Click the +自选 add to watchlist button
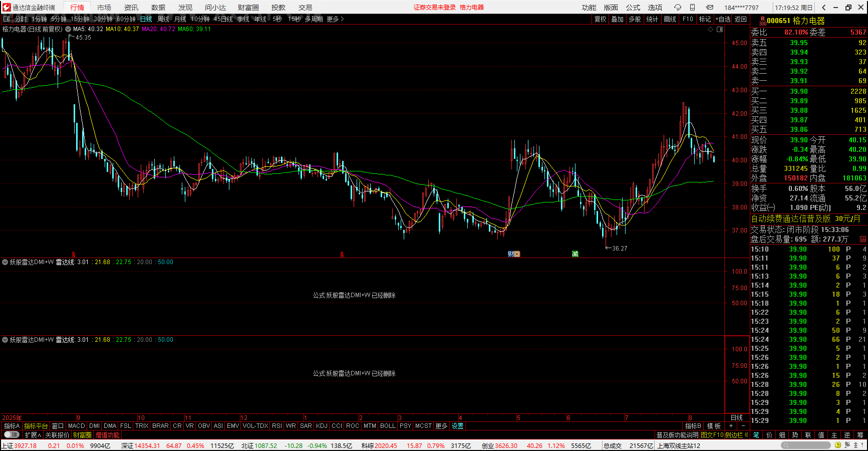This screenshot has width=868, height=451. tap(723, 19)
